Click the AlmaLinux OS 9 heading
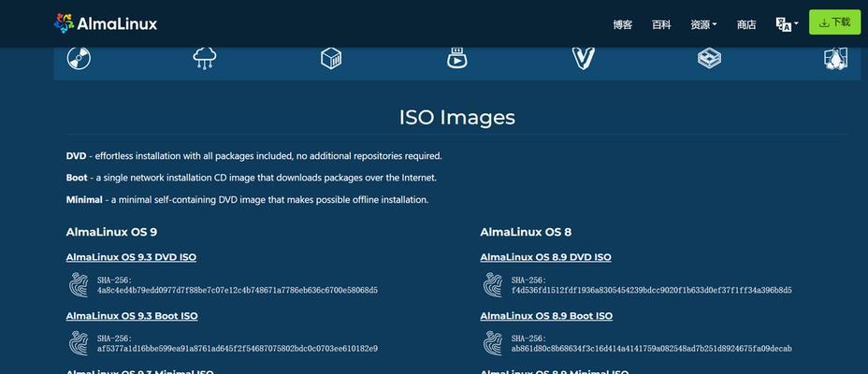The image size is (868, 374). click(111, 232)
